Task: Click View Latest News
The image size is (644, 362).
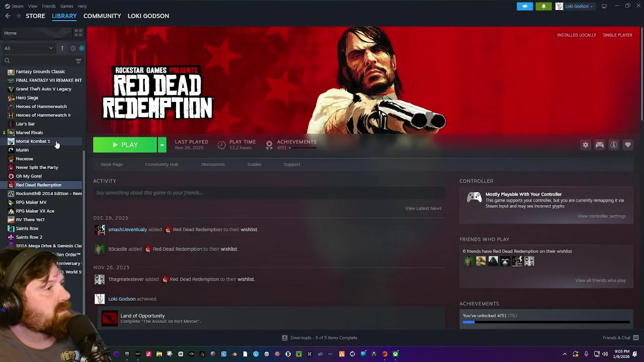Action: click(x=423, y=208)
